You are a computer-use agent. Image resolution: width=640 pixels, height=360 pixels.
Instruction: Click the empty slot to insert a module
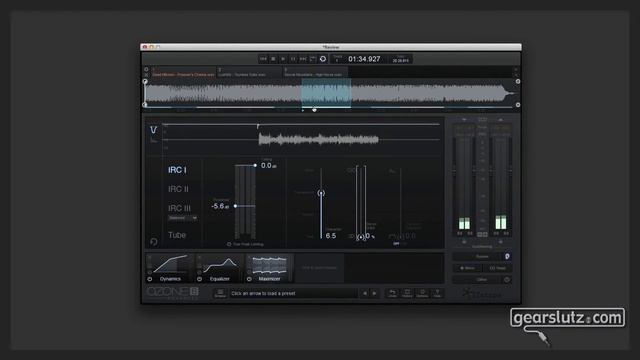(319, 268)
